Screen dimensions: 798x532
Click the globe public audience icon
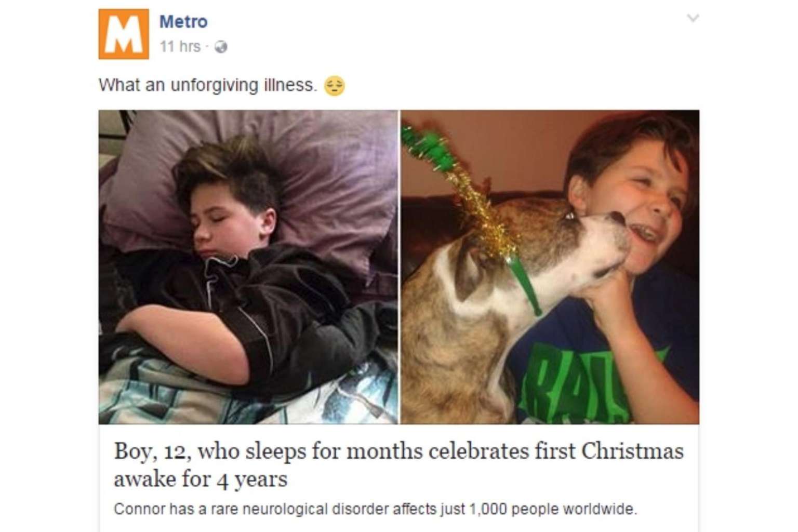point(221,47)
